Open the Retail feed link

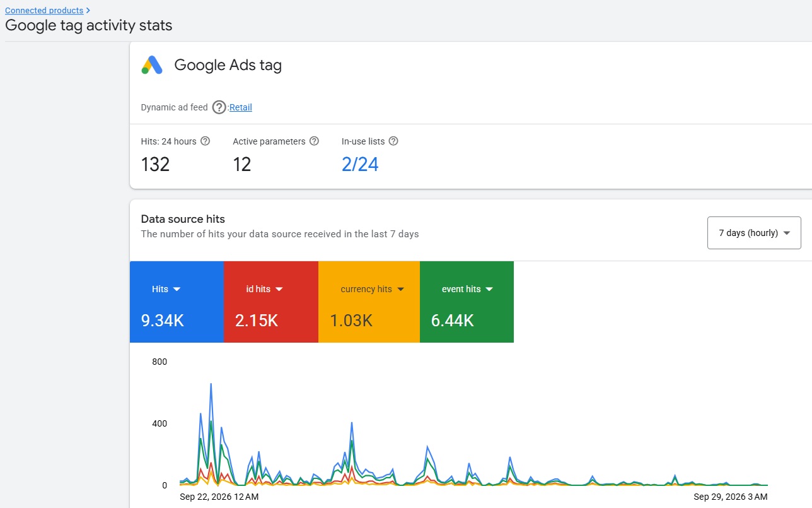click(241, 107)
